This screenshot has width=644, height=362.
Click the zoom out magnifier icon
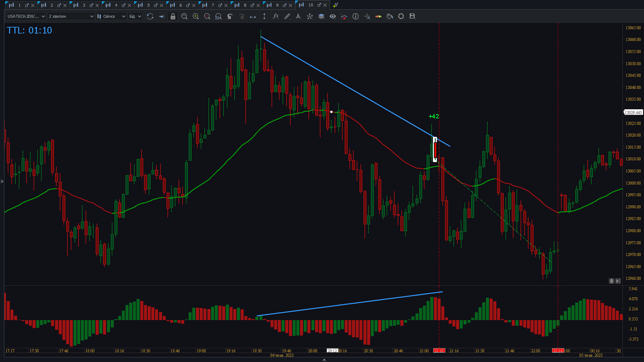[207, 16]
